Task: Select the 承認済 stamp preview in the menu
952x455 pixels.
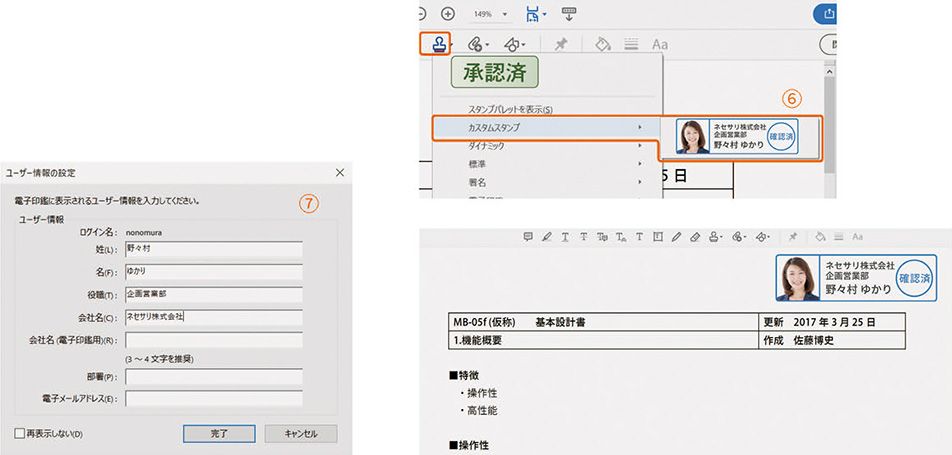Action: coord(494,72)
